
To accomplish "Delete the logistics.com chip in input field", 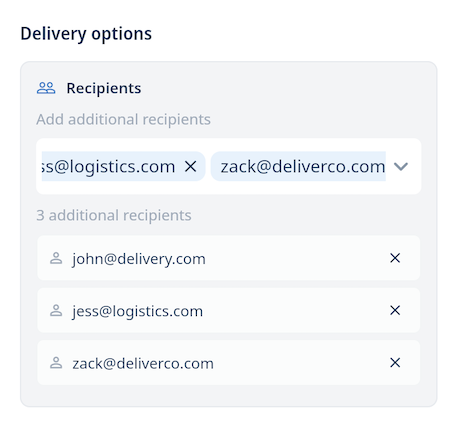I will pyautogui.click(x=191, y=166).
